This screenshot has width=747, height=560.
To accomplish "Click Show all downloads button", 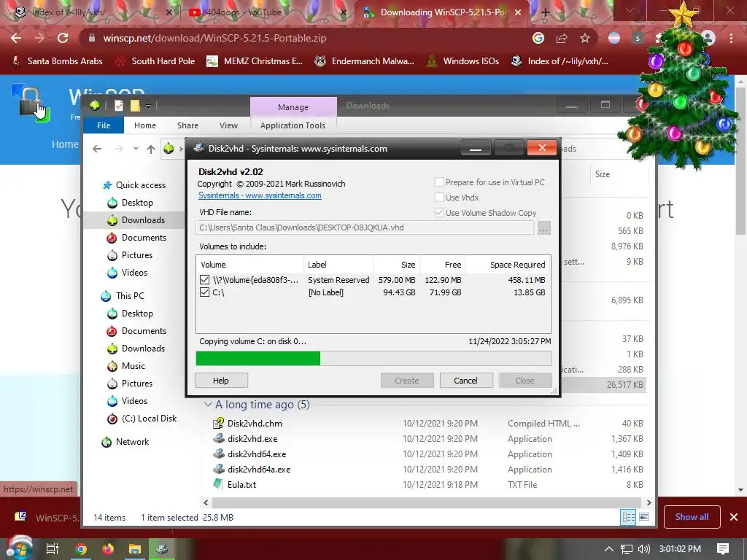I will (692, 517).
